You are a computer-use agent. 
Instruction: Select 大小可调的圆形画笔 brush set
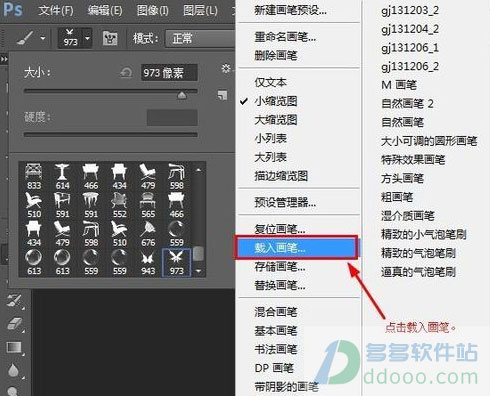(x=429, y=141)
